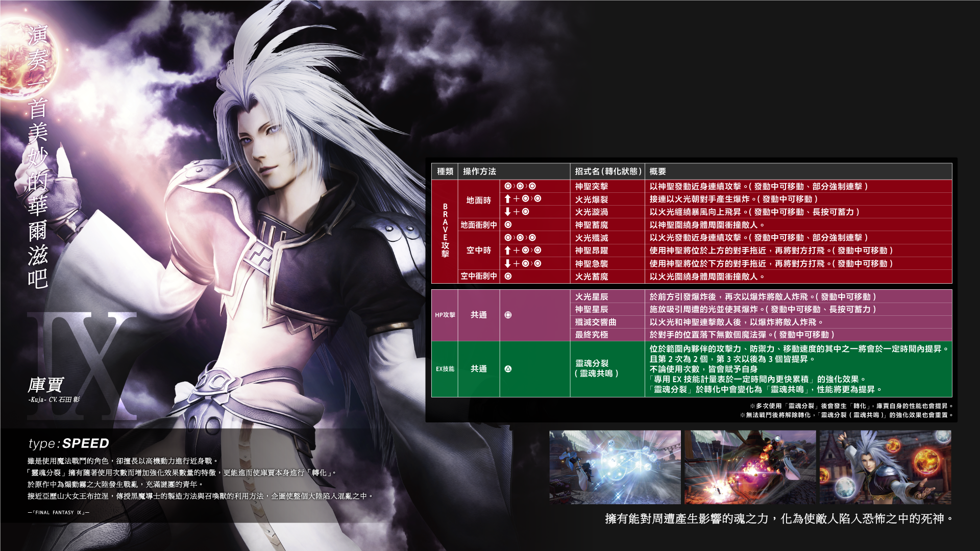Click the EX skill name 靈魂分裂(靈魂共鳴)
Viewport: 980px width, 551px height.
pyautogui.click(x=597, y=368)
